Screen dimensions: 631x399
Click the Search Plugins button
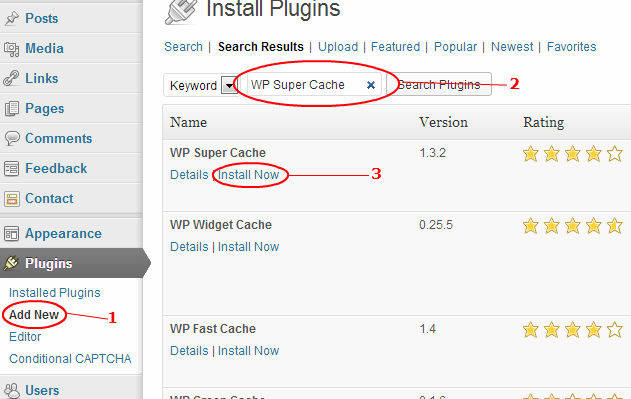[x=439, y=85]
